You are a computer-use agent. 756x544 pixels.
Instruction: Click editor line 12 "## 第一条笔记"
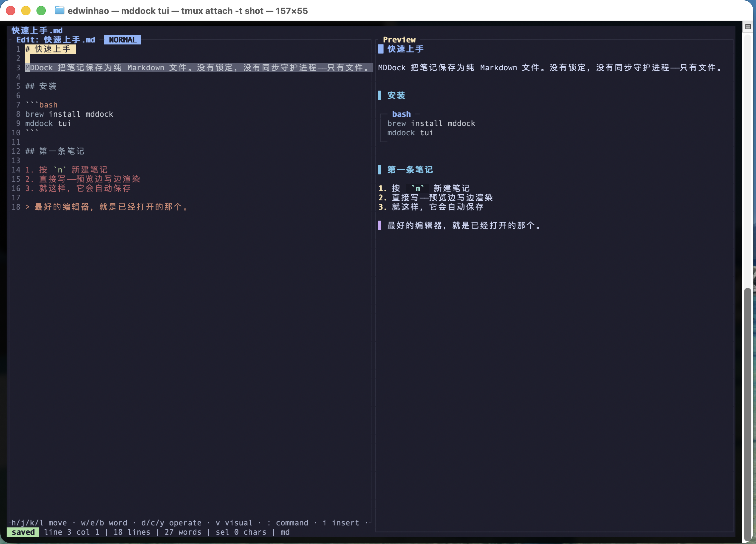(x=55, y=151)
